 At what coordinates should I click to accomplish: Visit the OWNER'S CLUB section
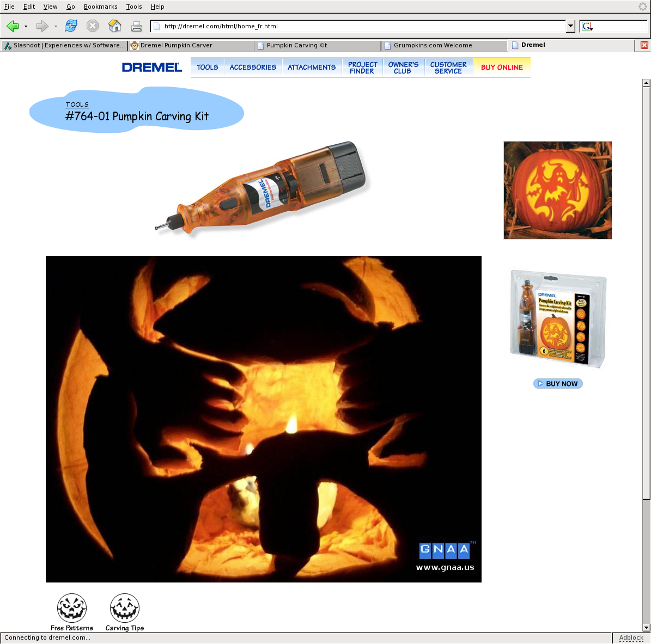click(x=403, y=68)
